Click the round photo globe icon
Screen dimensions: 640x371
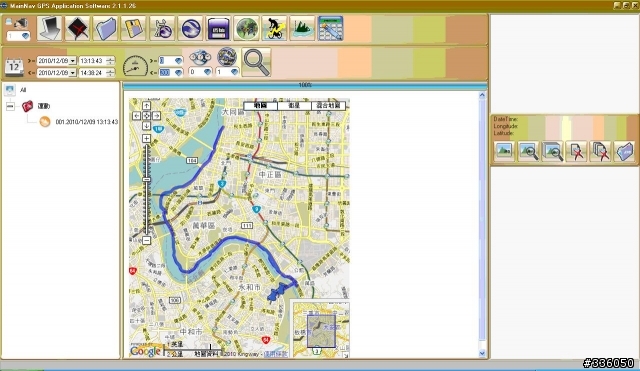pyautogui.click(x=247, y=29)
